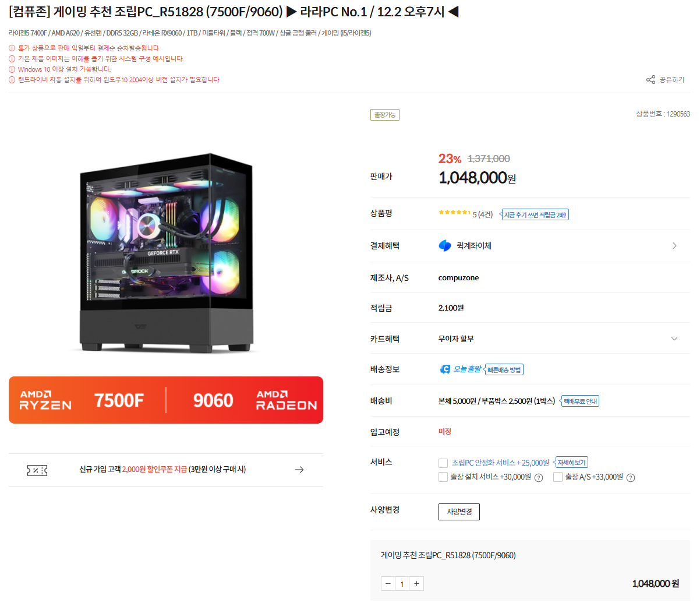
Task: Enable 조립PC 안정화 서비스 checkbox
Action: coord(443,463)
